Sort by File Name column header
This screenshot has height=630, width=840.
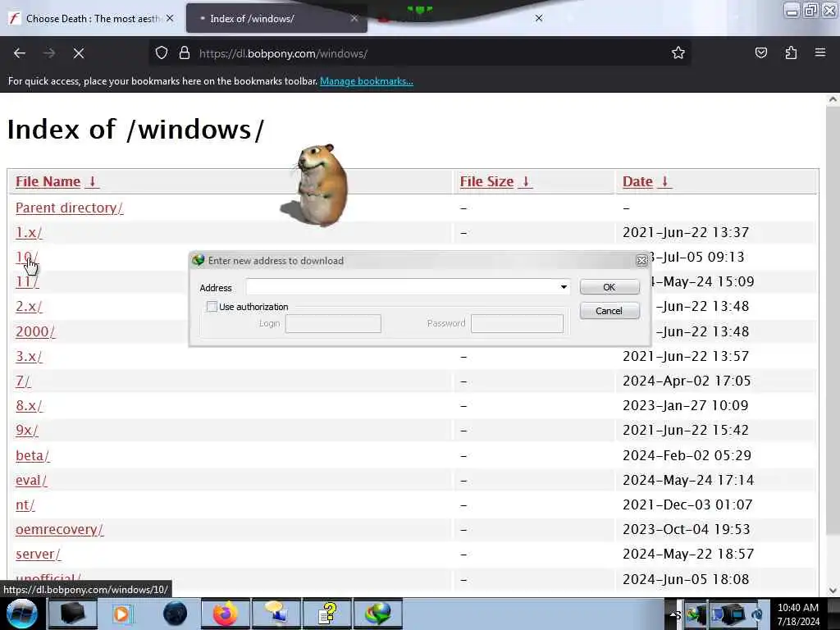coord(48,181)
